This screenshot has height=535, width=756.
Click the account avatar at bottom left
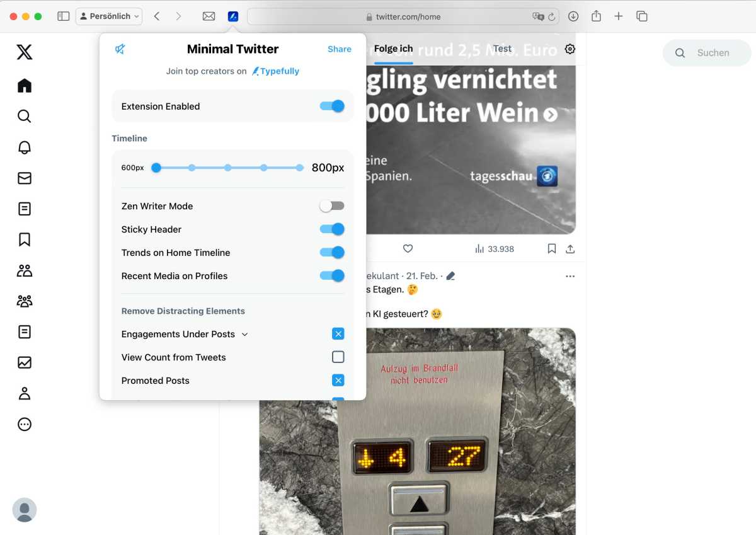pyautogui.click(x=25, y=510)
